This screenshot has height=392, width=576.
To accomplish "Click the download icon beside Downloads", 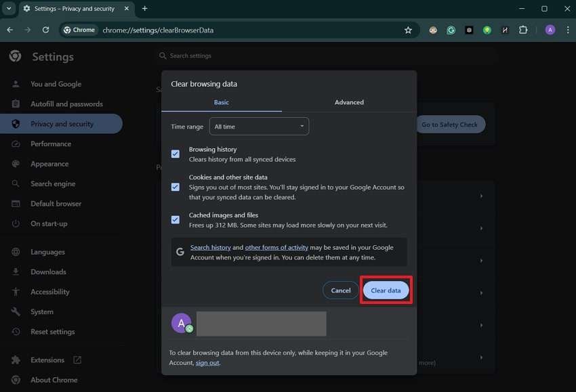I will [x=16, y=271].
